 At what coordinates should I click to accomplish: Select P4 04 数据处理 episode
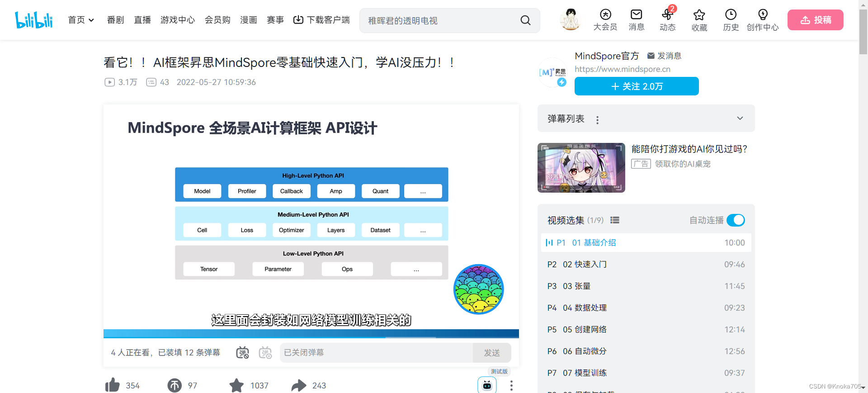point(646,308)
